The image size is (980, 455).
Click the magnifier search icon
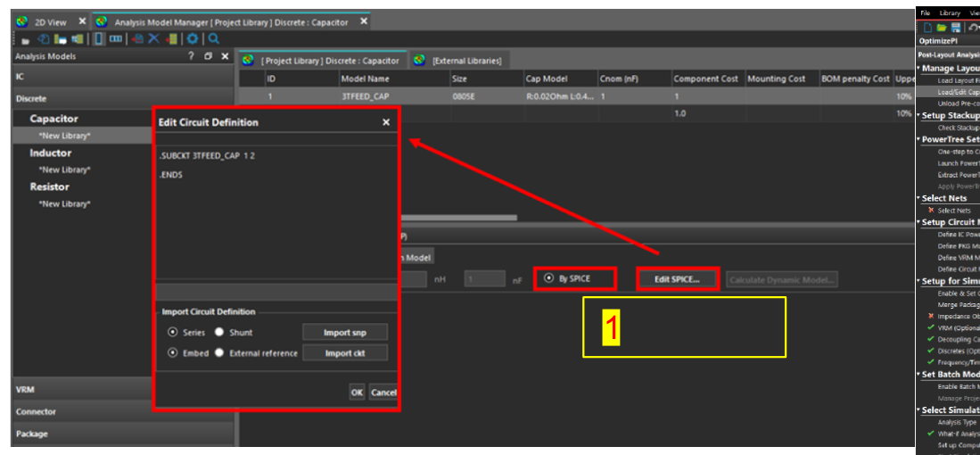(x=214, y=39)
